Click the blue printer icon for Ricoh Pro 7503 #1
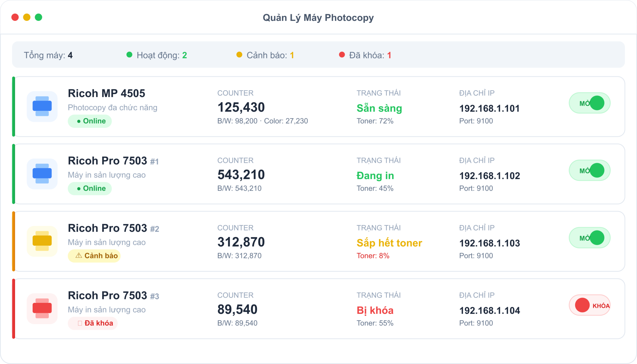The image size is (637, 364). pos(42,174)
